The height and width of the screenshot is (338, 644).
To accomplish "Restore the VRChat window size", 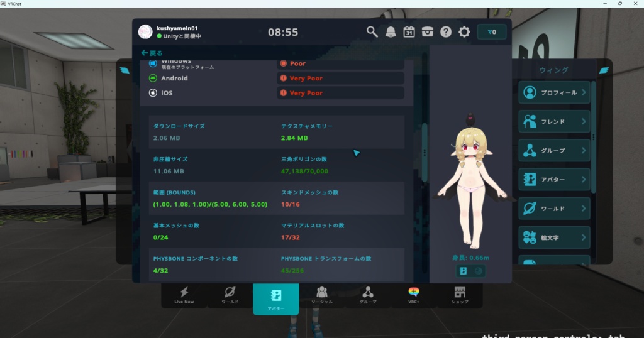I will coord(619,3).
